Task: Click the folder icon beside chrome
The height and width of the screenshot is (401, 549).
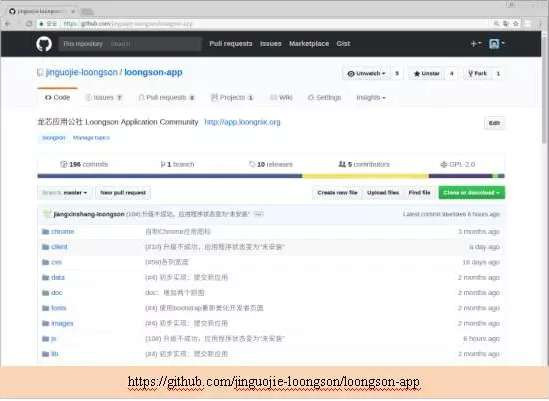Action: coord(45,232)
